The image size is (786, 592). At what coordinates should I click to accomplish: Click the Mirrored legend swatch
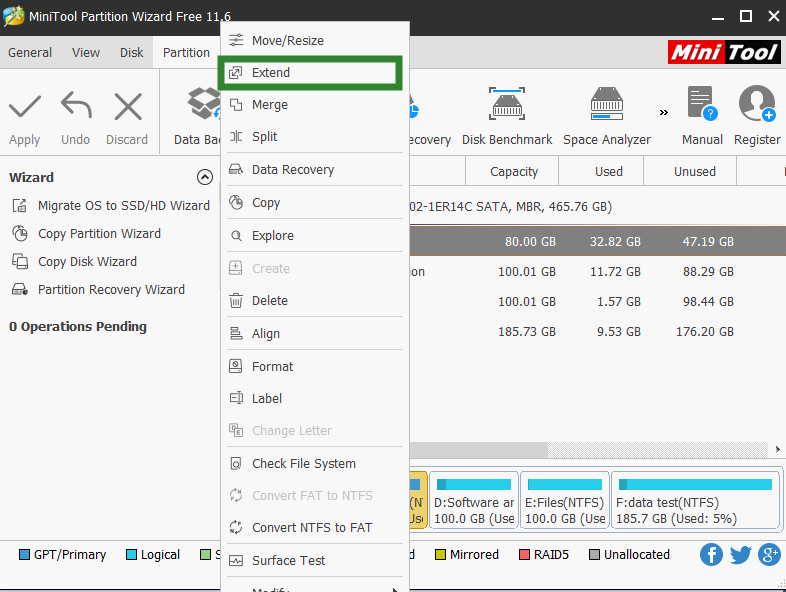point(440,554)
